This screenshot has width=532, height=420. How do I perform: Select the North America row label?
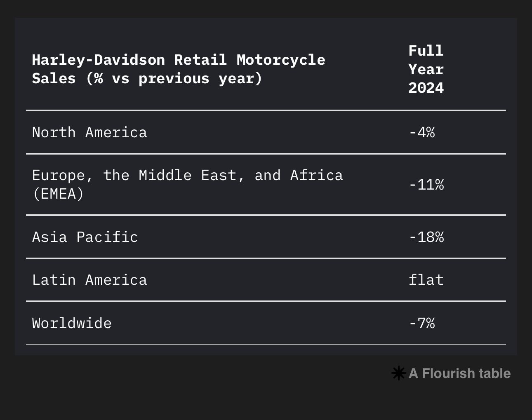(89, 133)
